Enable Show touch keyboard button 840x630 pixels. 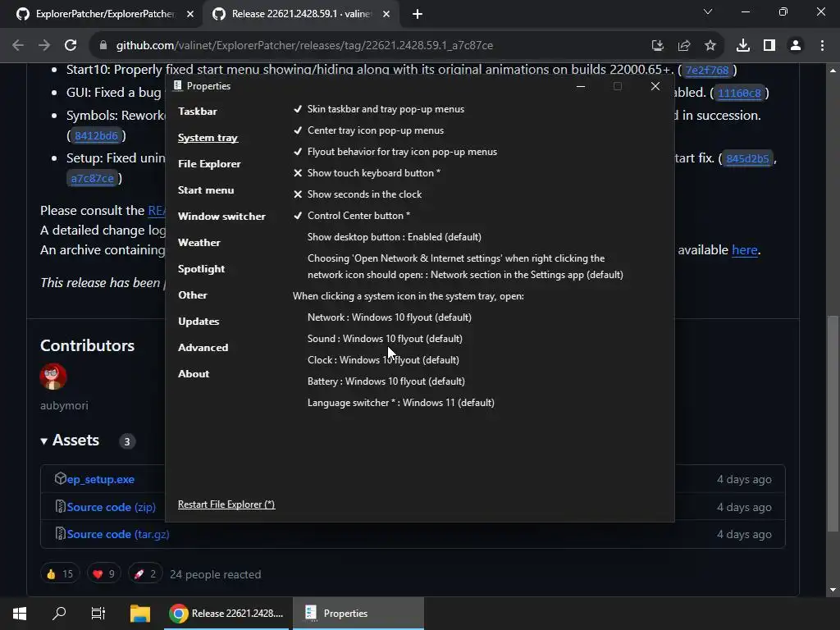point(367,173)
